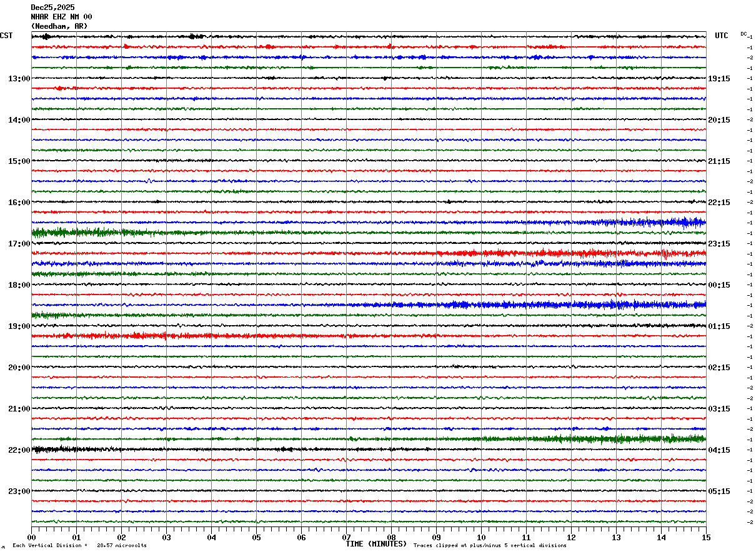The height and width of the screenshot is (554, 756).
Task: Click the Traces clipped at plus/minus note
Action: pyautogui.click(x=490, y=546)
